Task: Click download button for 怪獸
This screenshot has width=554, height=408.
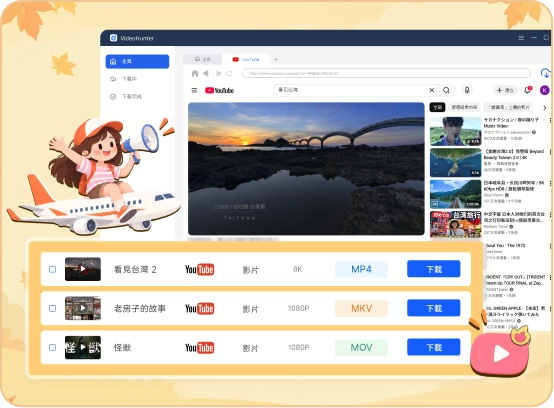Action: (x=434, y=347)
